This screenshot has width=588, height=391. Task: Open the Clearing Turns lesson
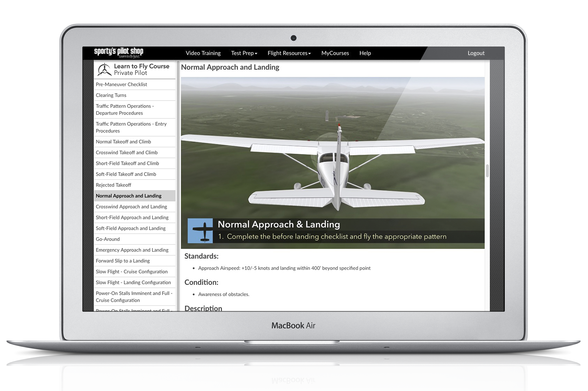point(111,95)
